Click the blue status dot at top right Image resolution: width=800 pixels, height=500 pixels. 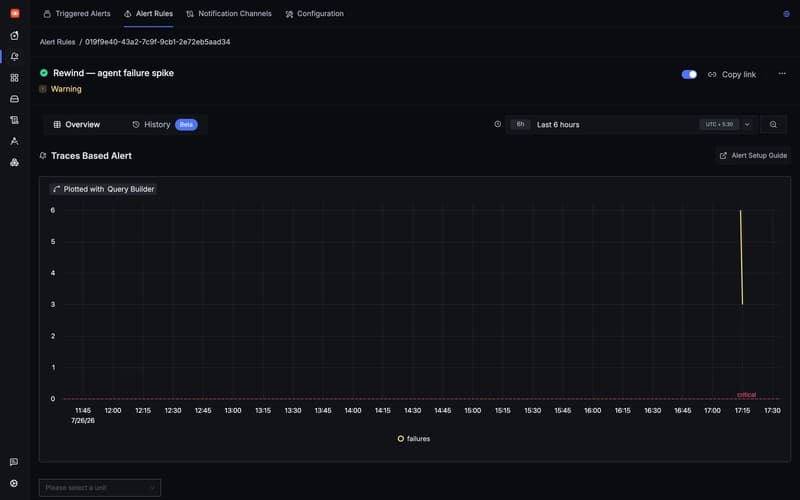point(786,14)
